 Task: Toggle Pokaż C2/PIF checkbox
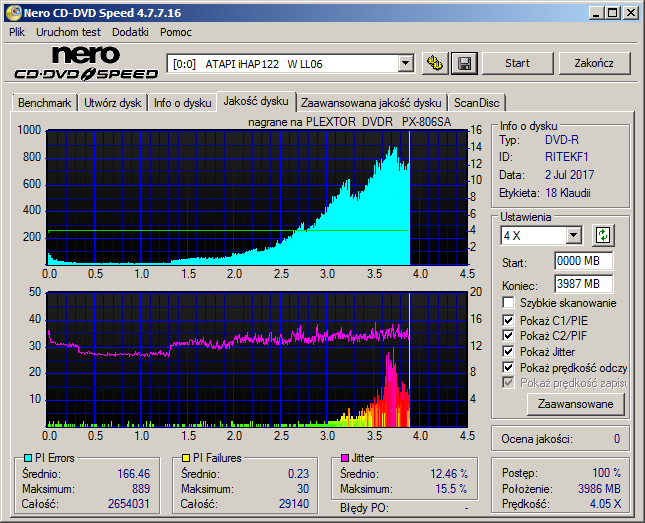click(x=508, y=335)
